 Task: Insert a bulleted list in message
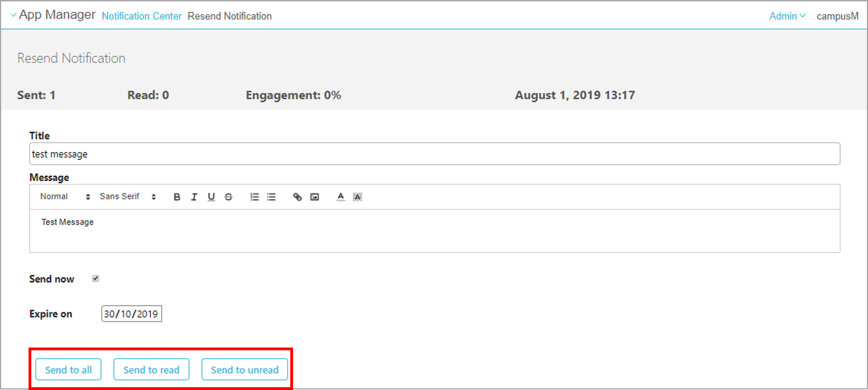point(271,197)
